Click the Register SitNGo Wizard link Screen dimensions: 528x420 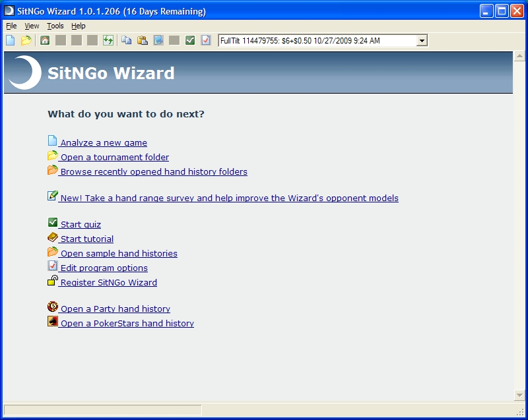pyautogui.click(x=109, y=282)
